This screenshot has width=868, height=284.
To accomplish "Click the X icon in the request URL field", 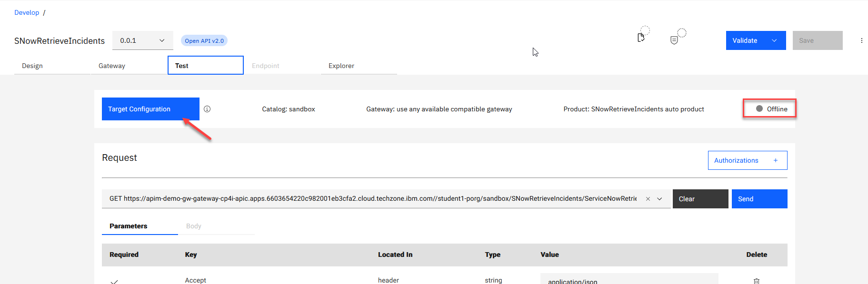I will click(648, 199).
